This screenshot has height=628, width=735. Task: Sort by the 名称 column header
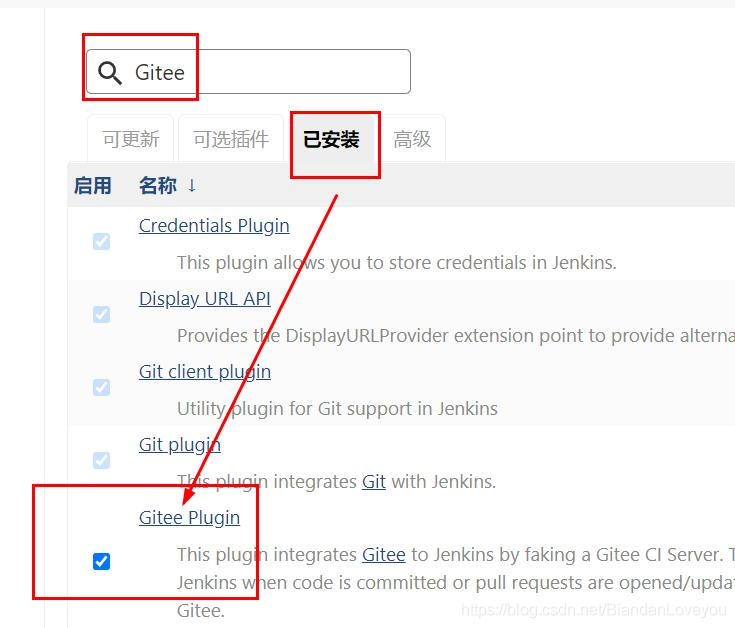[158, 185]
